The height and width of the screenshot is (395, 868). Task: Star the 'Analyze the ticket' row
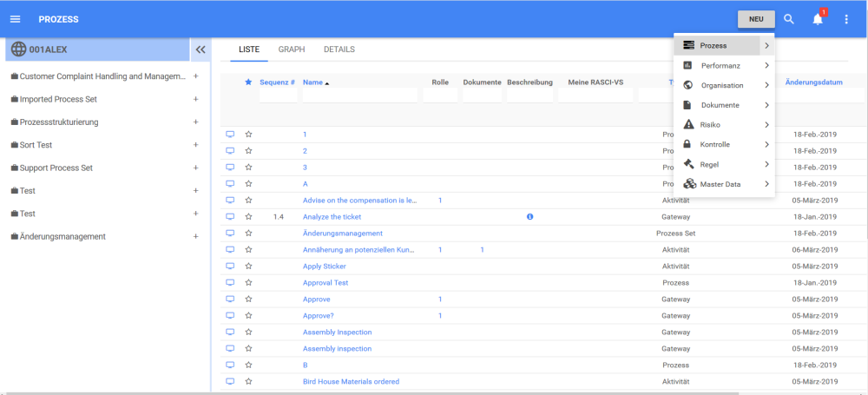coord(248,217)
